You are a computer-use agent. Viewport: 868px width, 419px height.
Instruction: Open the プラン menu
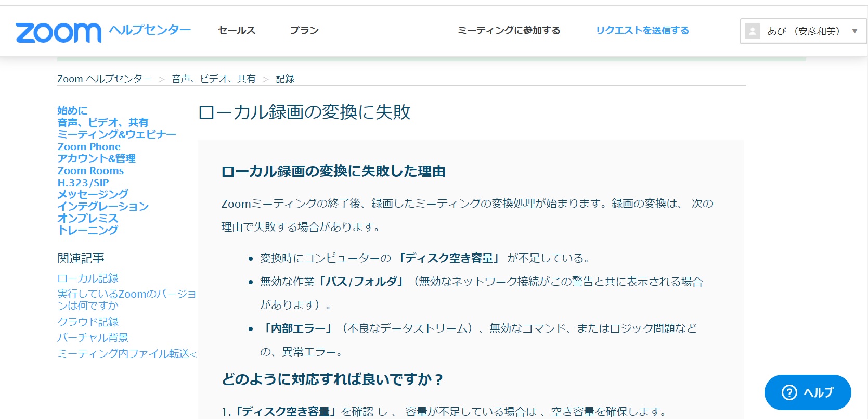point(304,30)
